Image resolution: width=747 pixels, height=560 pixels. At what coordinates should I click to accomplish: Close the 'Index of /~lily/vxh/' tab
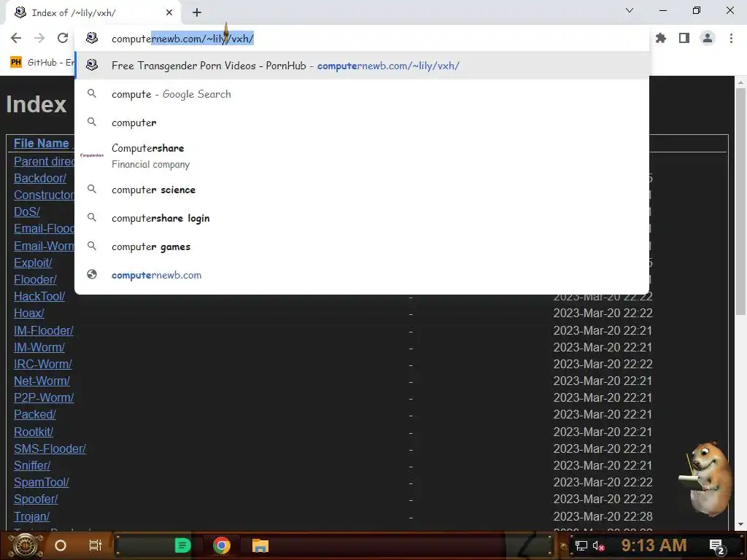pos(169,12)
